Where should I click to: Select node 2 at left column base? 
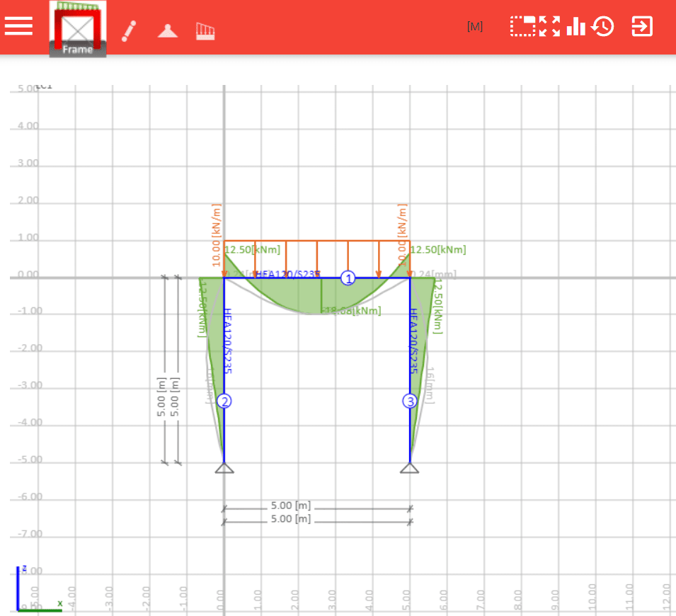click(x=225, y=401)
